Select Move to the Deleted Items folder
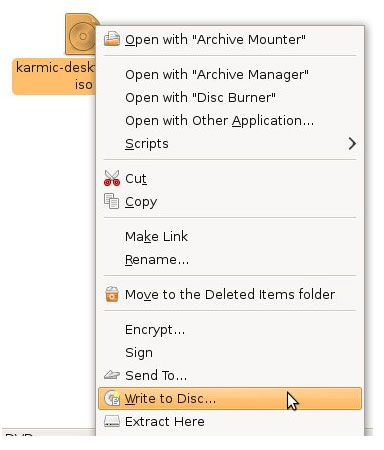This screenshot has height=450, width=384. point(230,294)
